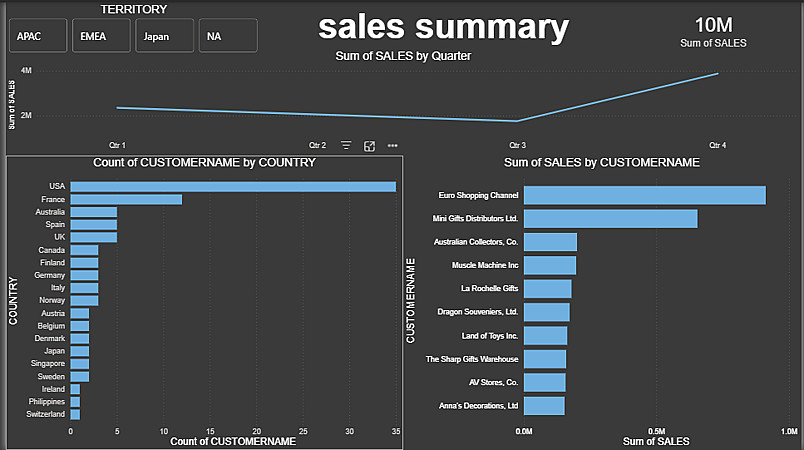Click the France bar in country chart

coord(126,199)
